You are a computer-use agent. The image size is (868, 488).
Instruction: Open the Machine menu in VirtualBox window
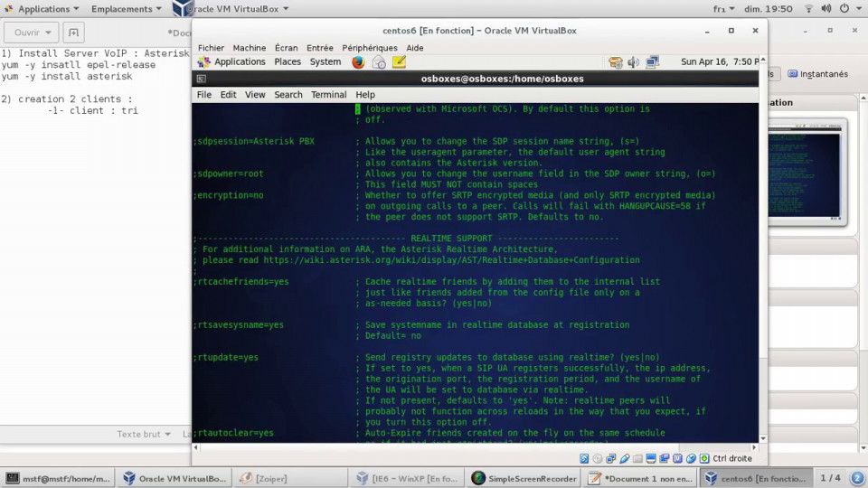tap(250, 48)
